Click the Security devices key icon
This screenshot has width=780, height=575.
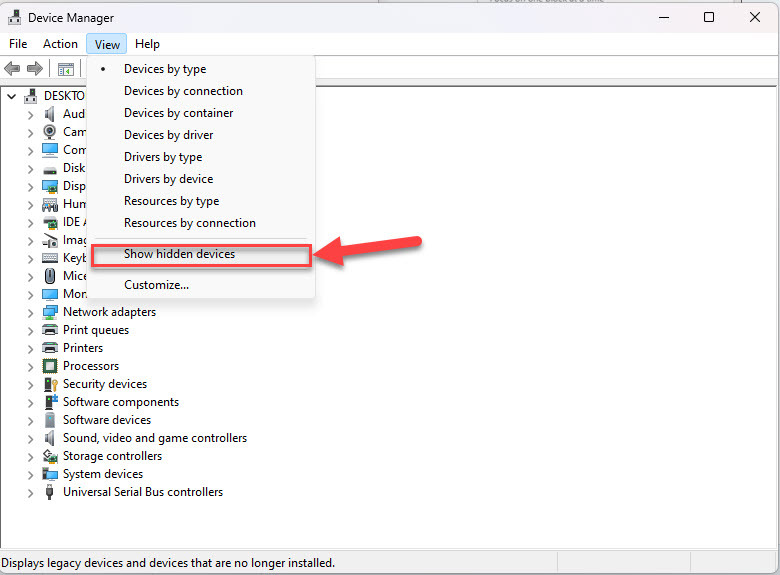[50, 384]
